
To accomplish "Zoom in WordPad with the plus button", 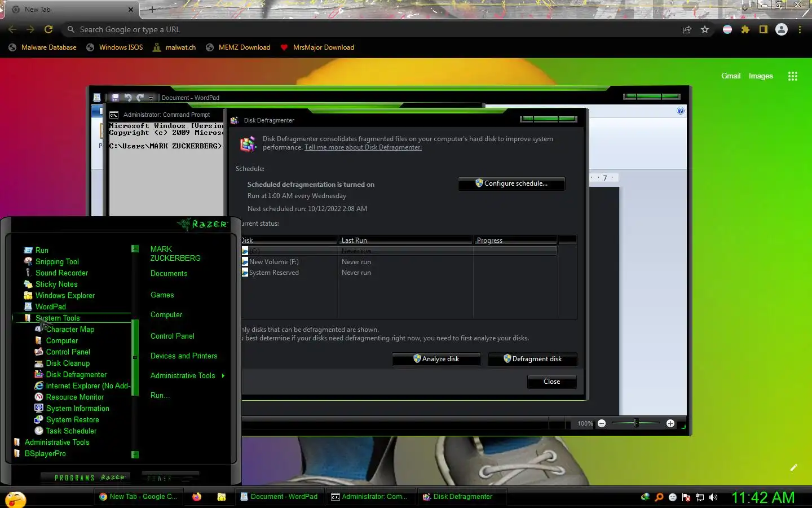I will pyautogui.click(x=670, y=423).
